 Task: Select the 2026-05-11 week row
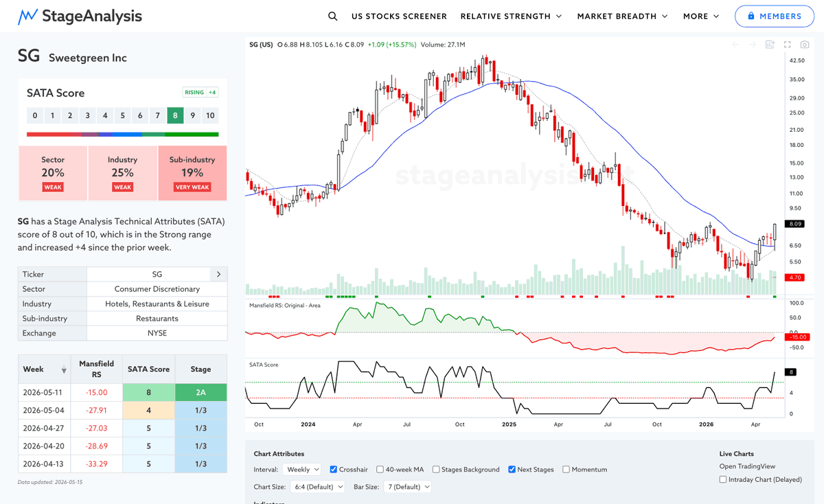click(x=122, y=393)
